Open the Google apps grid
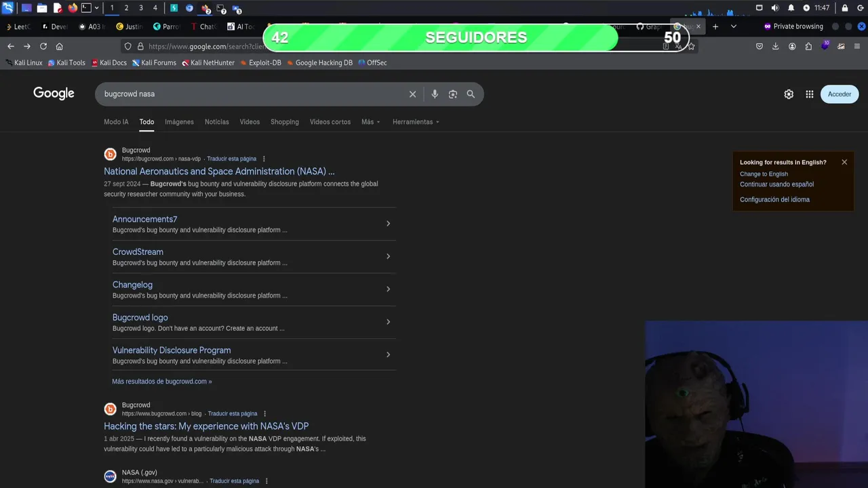 (x=809, y=94)
